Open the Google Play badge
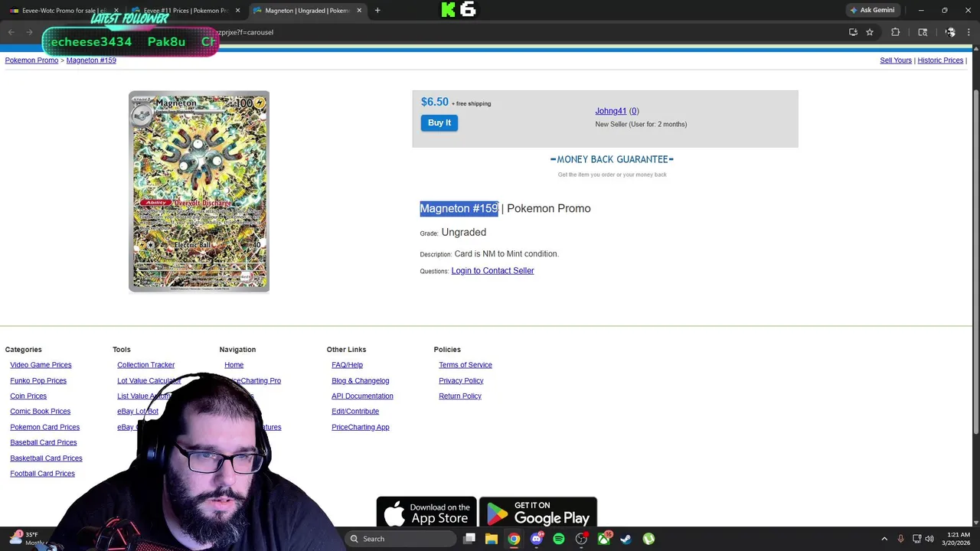Image resolution: width=980 pixels, height=551 pixels. click(x=538, y=513)
